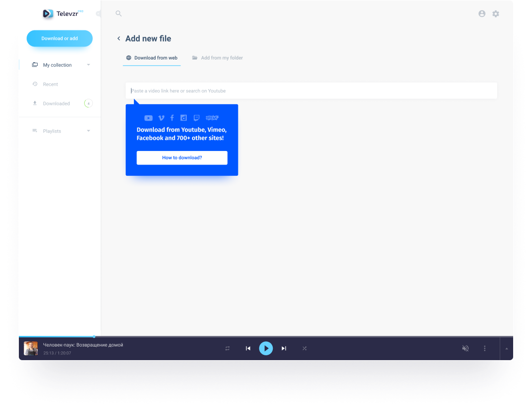The image size is (532, 410).
Task: Toggle repeat mode in the player
Action: pos(227,348)
